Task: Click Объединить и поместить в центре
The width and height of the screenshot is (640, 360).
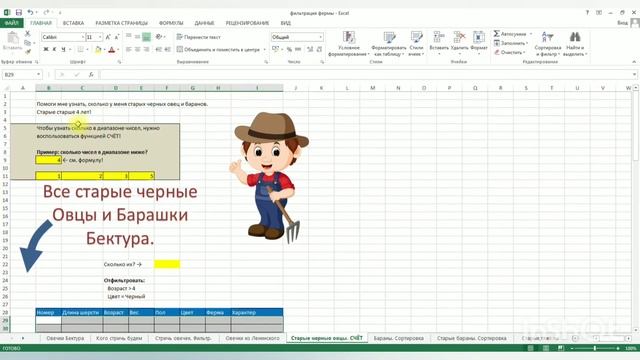Action: (x=218, y=49)
